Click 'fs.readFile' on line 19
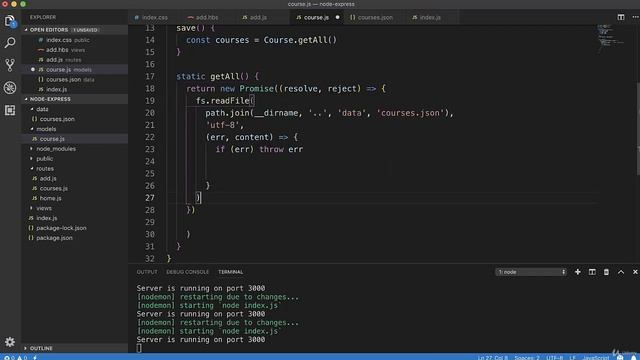640x360 pixels. point(222,100)
